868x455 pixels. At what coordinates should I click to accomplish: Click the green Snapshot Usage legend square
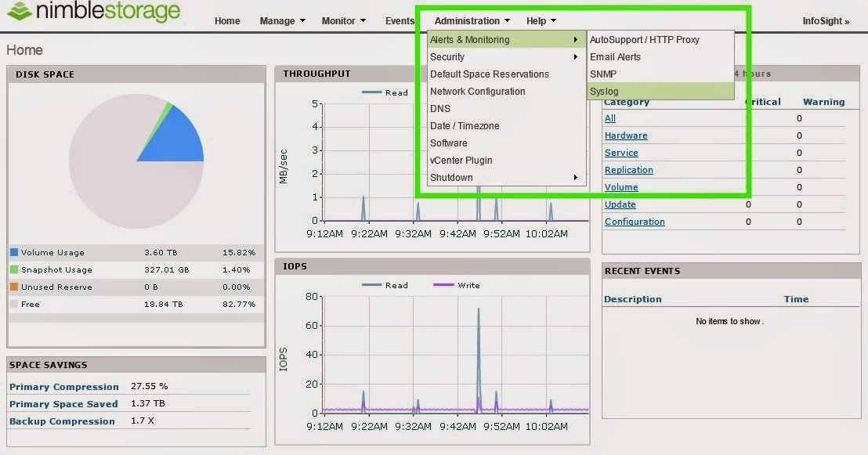coord(14,269)
